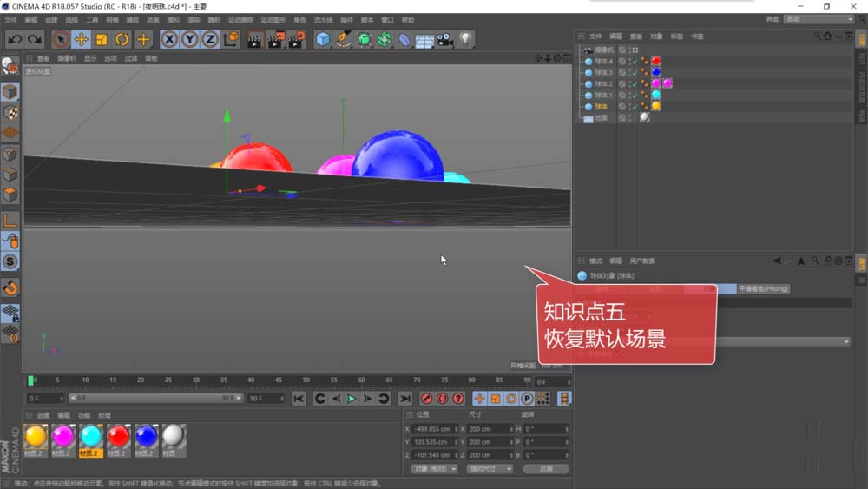Toggle the green checkmark on 球体.4
This screenshot has height=489, width=868.
point(635,61)
